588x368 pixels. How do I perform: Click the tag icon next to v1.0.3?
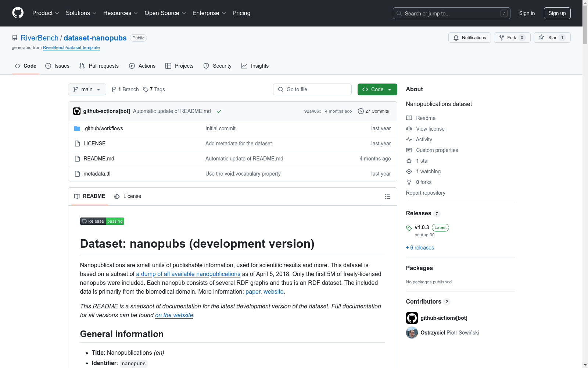(x=409, y=228)
